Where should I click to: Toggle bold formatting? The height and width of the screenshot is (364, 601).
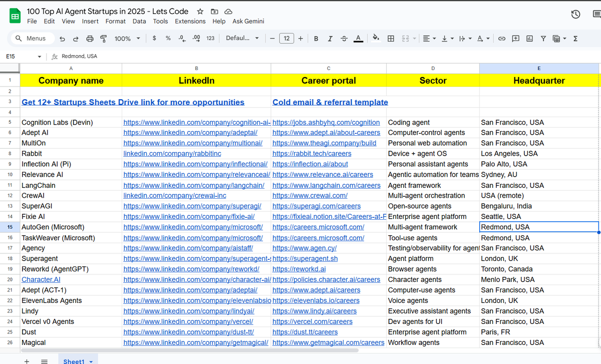tap(316, 39)
